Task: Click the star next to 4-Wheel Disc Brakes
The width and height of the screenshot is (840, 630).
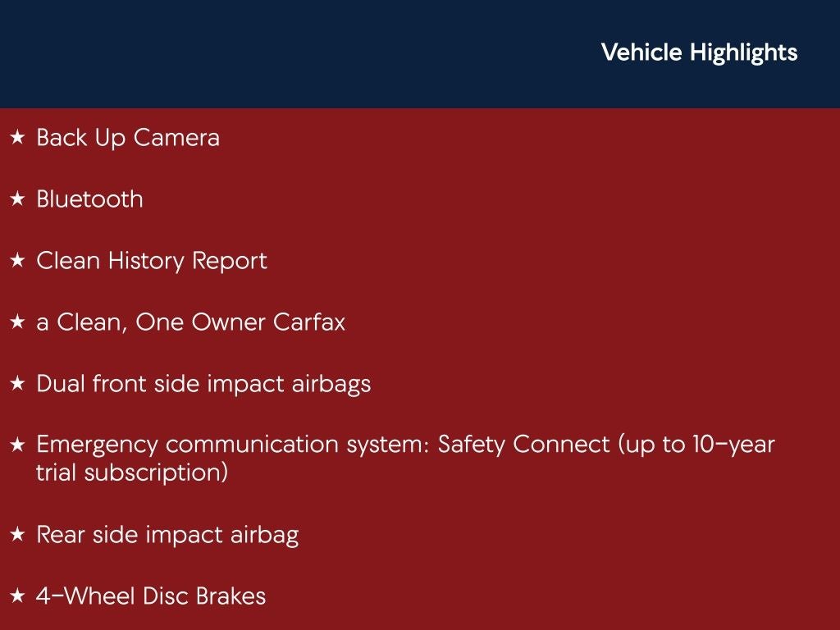Action: pos(17,596)
